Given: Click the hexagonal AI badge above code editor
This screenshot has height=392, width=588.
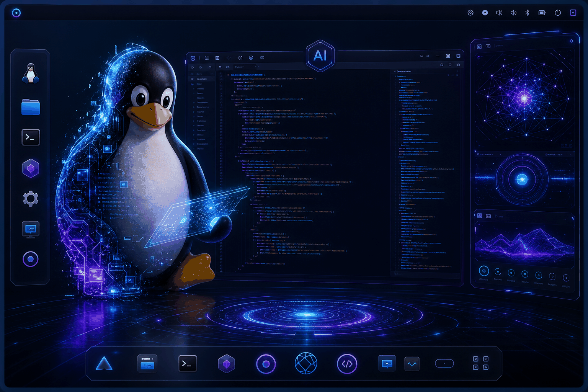Looking at the screenshot, I should point(320,56).
